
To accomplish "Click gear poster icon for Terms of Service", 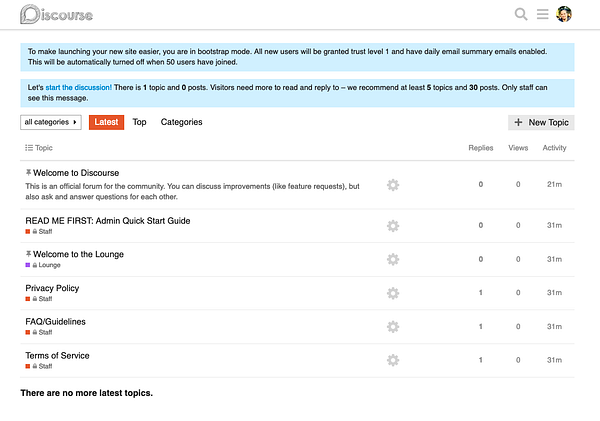I will 393,360.
